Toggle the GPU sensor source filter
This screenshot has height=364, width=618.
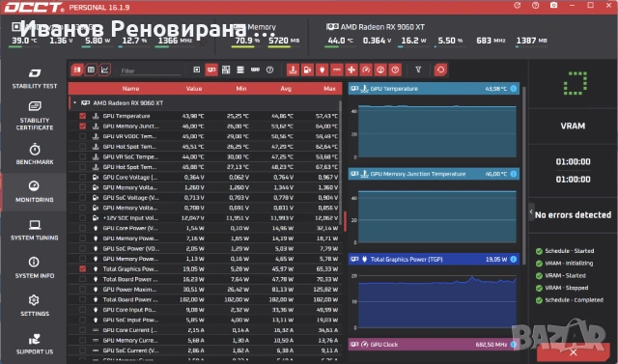click(x=211, y=70)
